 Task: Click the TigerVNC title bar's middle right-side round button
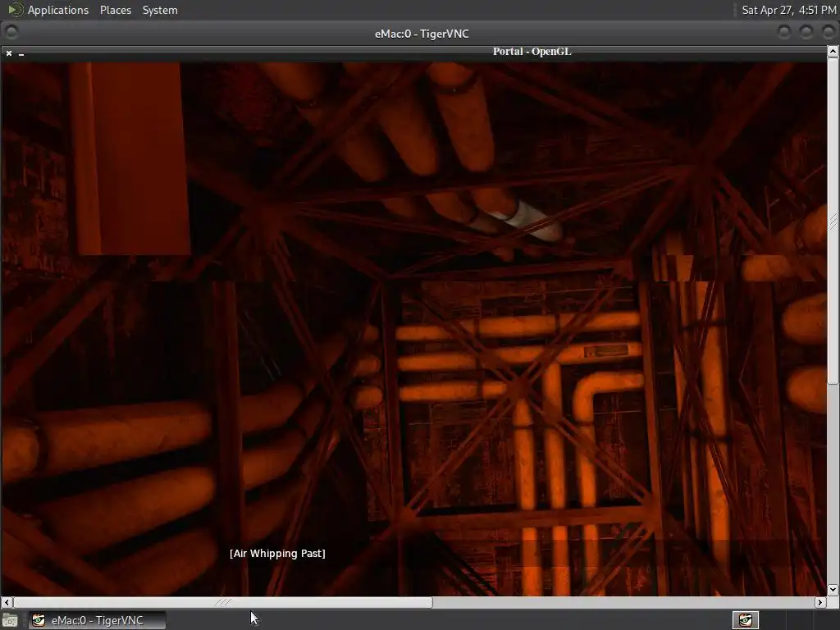click(806, 33)
